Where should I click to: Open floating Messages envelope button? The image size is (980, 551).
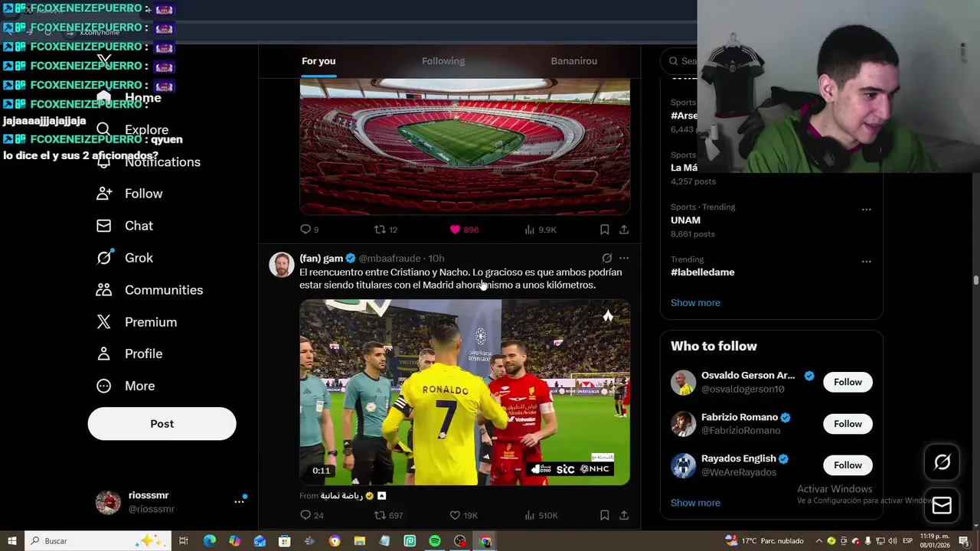942,505
